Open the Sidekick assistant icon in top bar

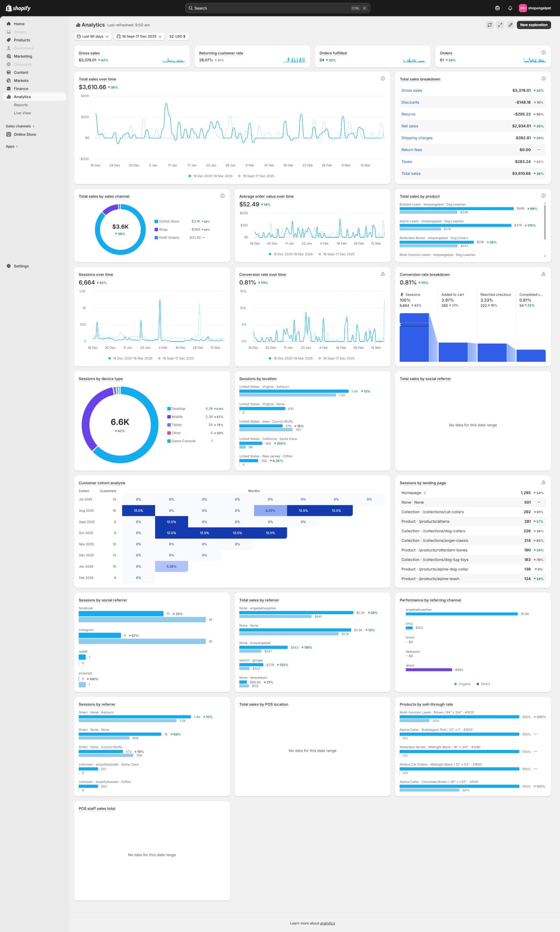(x=497, y=8)
